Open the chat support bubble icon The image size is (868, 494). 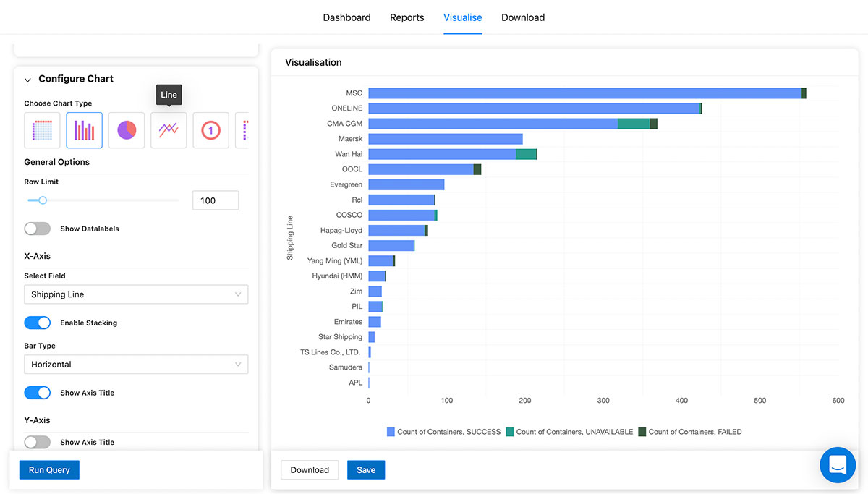838,465
